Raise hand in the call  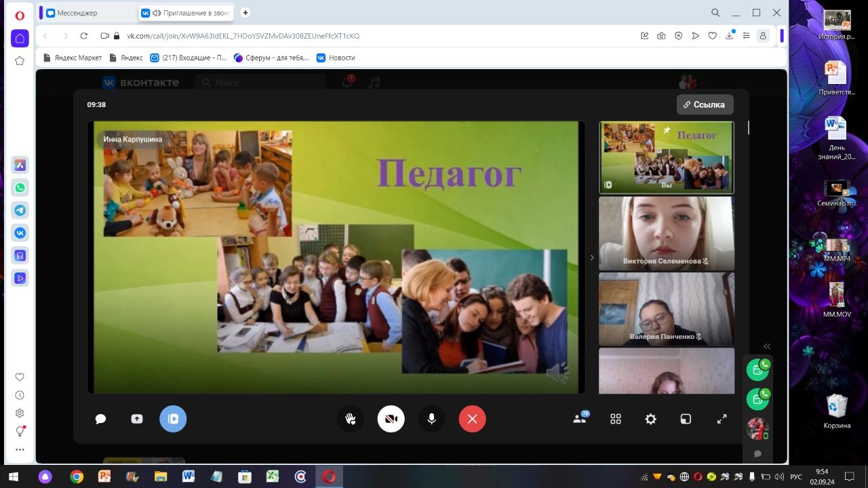(x=351, y=419)
